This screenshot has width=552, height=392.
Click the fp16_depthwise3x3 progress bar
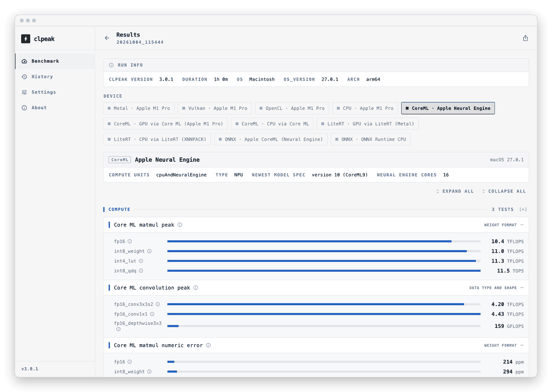(x=324, y=326)
